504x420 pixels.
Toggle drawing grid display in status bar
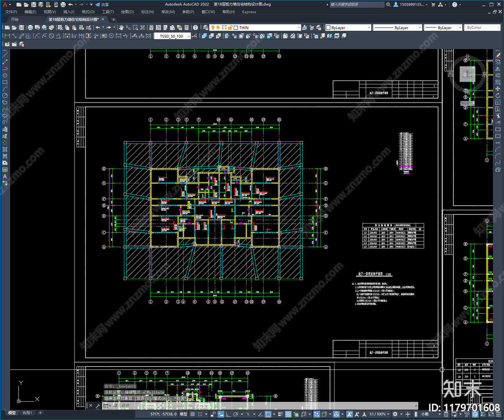tap(192, 414)
